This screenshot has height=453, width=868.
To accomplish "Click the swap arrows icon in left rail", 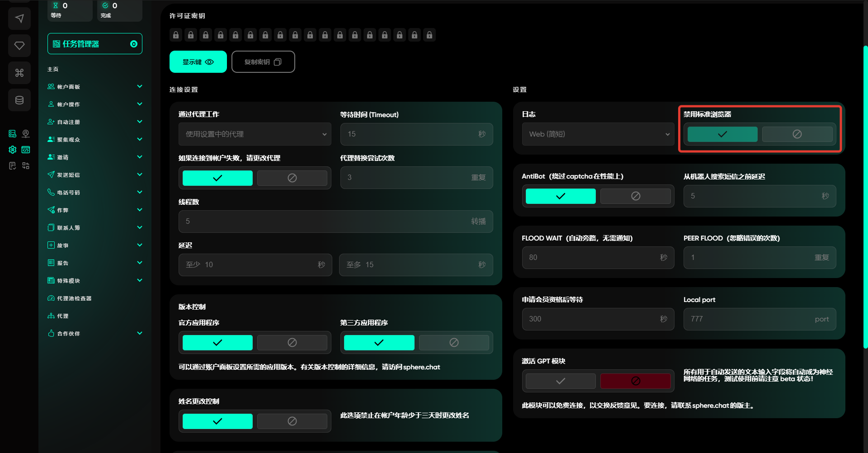I will coord(26,166).
